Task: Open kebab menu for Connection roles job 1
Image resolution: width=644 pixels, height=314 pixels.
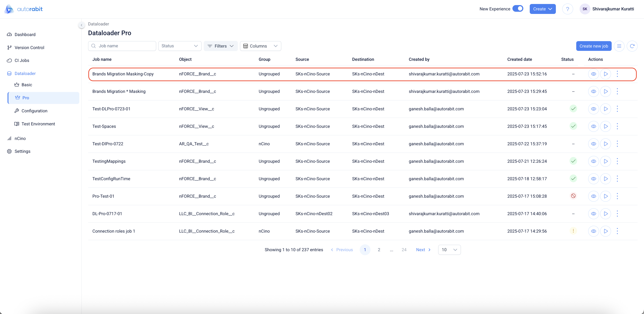Action: (x=617, y=231)
